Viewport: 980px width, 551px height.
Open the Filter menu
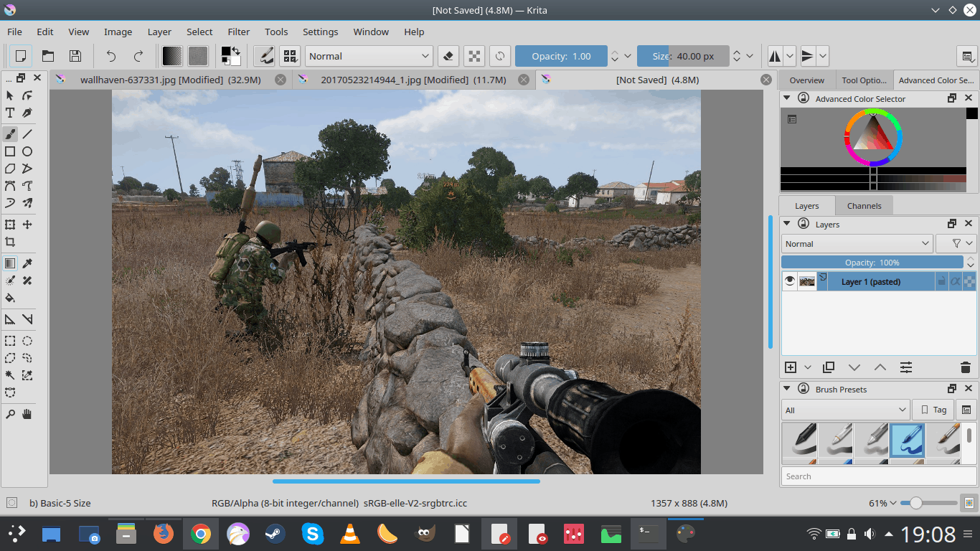pyautogui.click(x=239, y=32)
